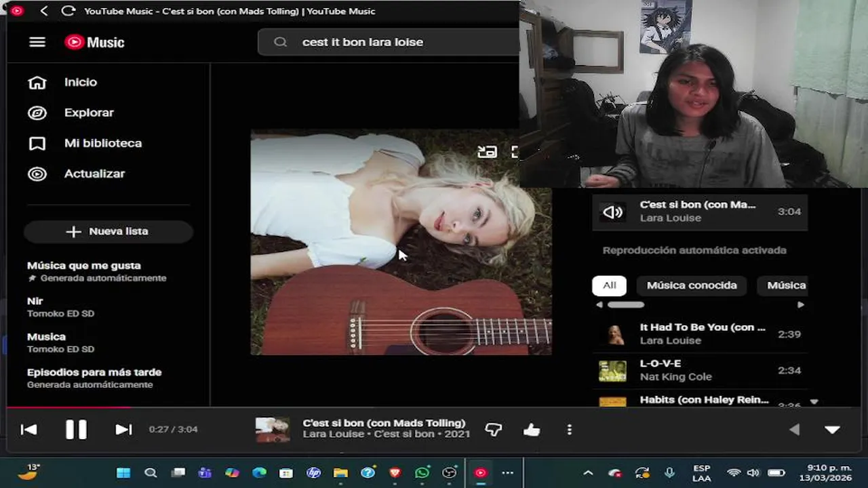Click the YouTube Music logo
The image size is (868, 488).
[94, 42]
